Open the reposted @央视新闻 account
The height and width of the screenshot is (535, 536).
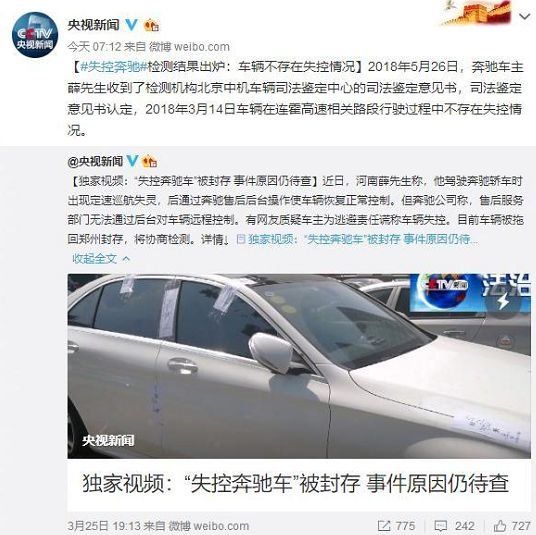pos(95,161)
